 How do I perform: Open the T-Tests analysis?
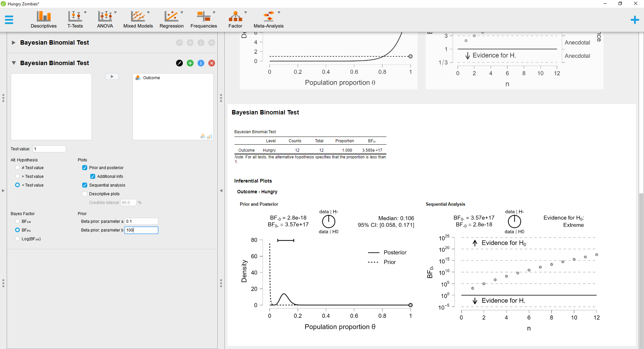75,19
